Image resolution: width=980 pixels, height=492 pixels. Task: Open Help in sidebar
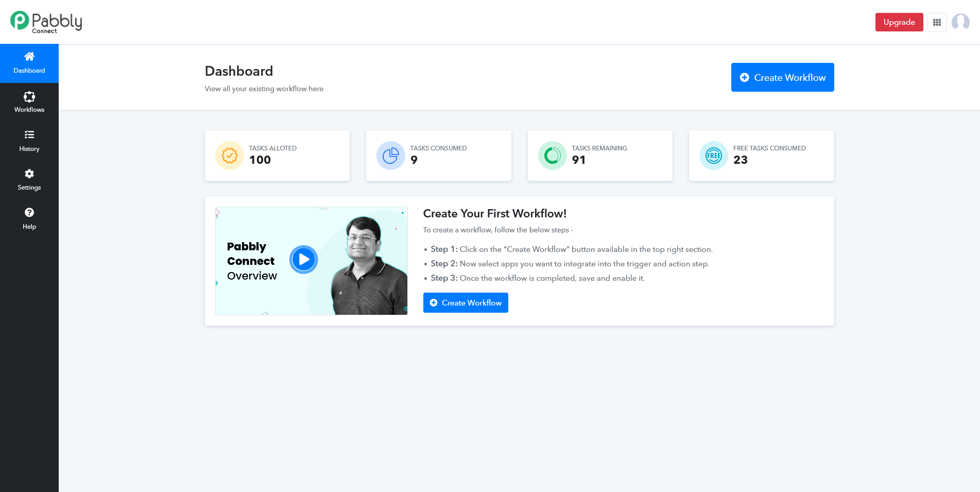pos(29,219)
